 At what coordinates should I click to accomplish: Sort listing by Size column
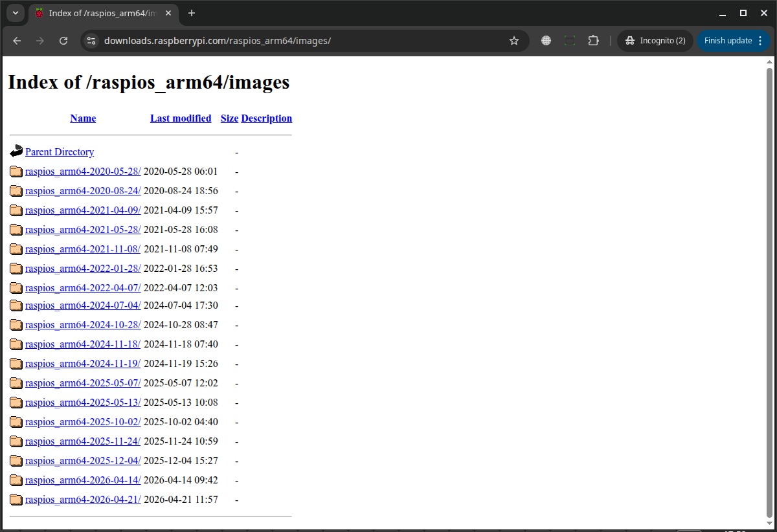click(229, 118)
